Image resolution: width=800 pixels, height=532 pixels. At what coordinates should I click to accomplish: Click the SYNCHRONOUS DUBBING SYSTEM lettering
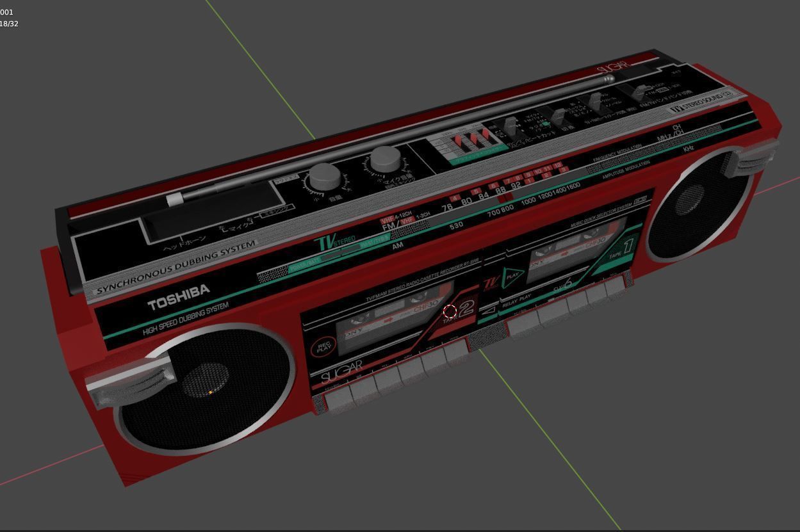click(176, 267)
